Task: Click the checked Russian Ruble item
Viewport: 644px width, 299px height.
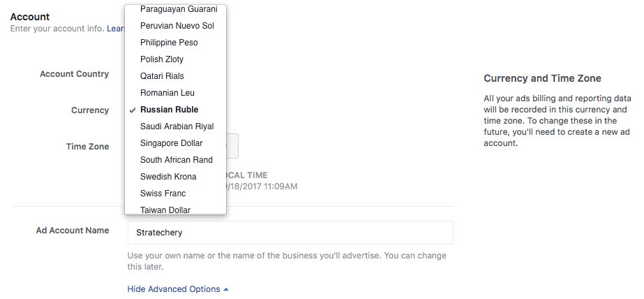Action: [x=169, y=110]
